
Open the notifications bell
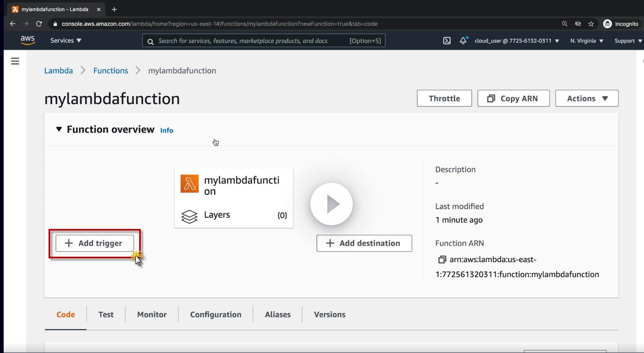pyautogui.click(x=463, y=41)
